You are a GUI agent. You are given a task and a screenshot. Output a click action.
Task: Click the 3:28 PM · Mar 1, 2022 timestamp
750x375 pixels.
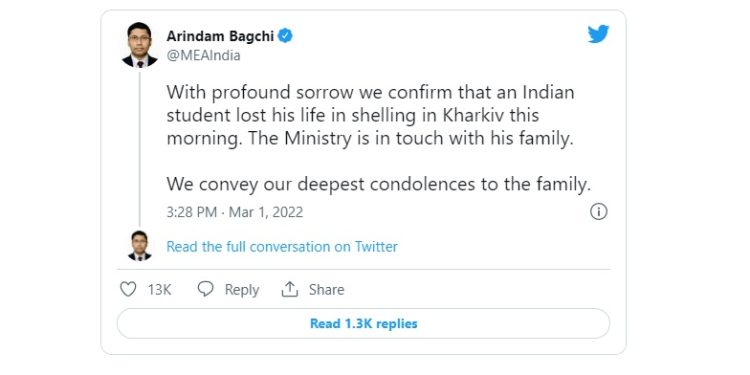235,212
